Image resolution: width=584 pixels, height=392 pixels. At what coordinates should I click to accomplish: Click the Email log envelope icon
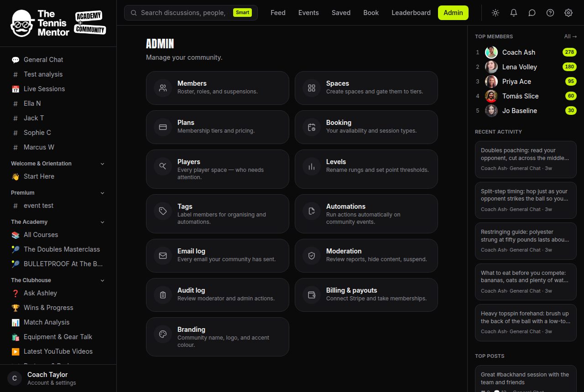[163, 256]
